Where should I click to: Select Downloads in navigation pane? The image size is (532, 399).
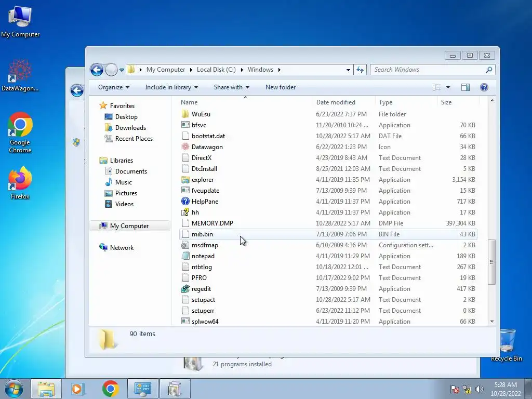click(130, 128)
